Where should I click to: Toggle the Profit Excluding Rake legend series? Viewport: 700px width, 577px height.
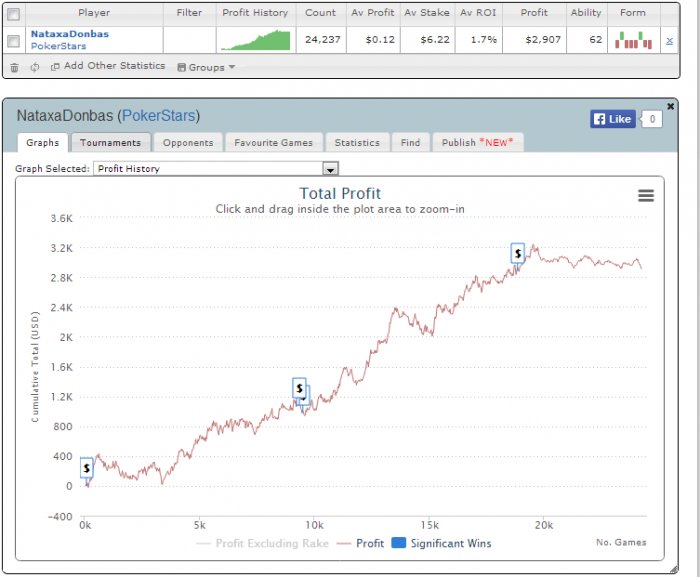tap(262, 544)
